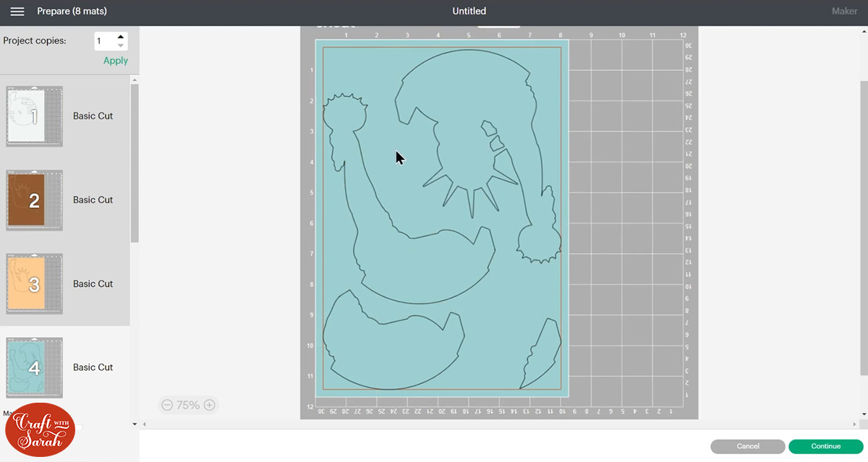Select the peach mat 3 thumbnail

click(x=34, y=283)
